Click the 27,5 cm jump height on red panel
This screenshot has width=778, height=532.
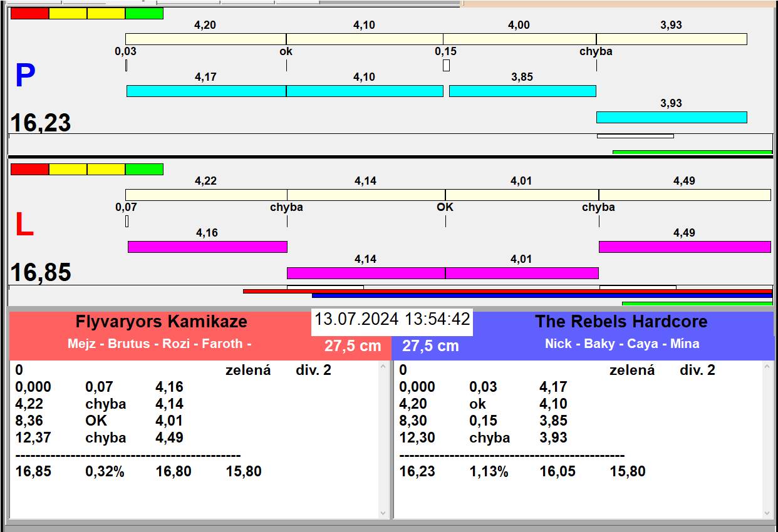[353, 346]
